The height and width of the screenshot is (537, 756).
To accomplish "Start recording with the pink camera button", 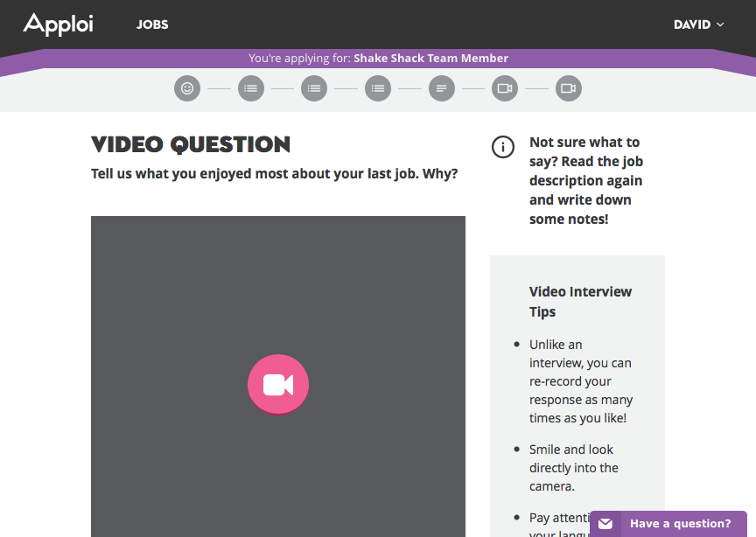I will pyautogui.click(x=278, y=385).
